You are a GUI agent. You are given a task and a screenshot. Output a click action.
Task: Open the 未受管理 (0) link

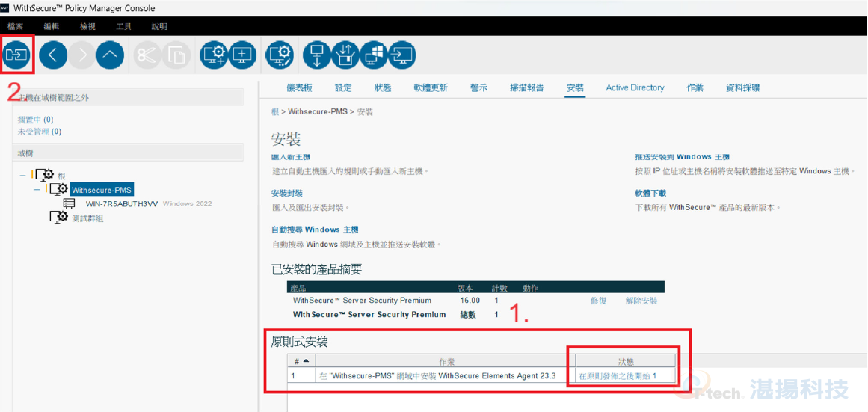pos(40,132)
